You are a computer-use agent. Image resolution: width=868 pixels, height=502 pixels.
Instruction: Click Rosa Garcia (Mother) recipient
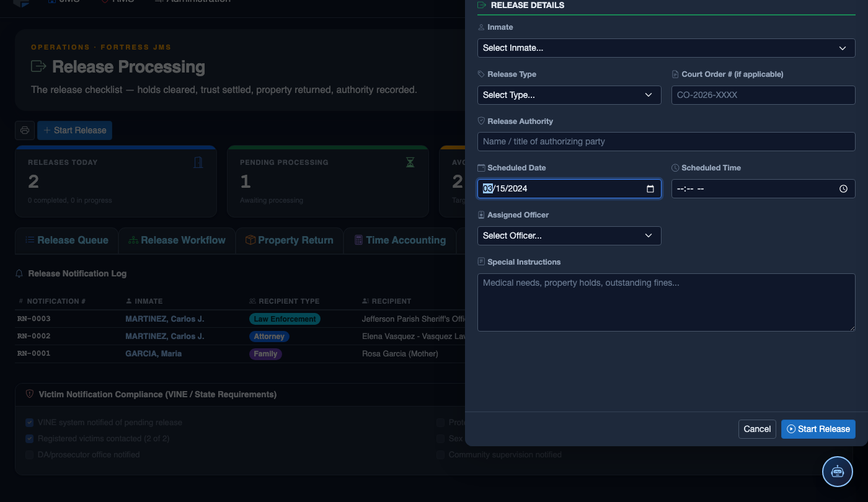coord(400,354)
